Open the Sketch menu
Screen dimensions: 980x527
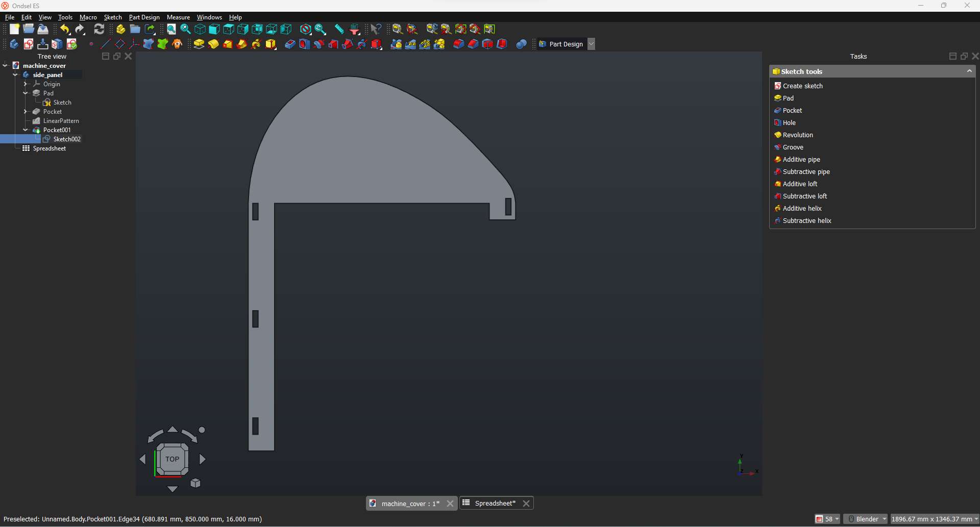click(x=113, y=17)
